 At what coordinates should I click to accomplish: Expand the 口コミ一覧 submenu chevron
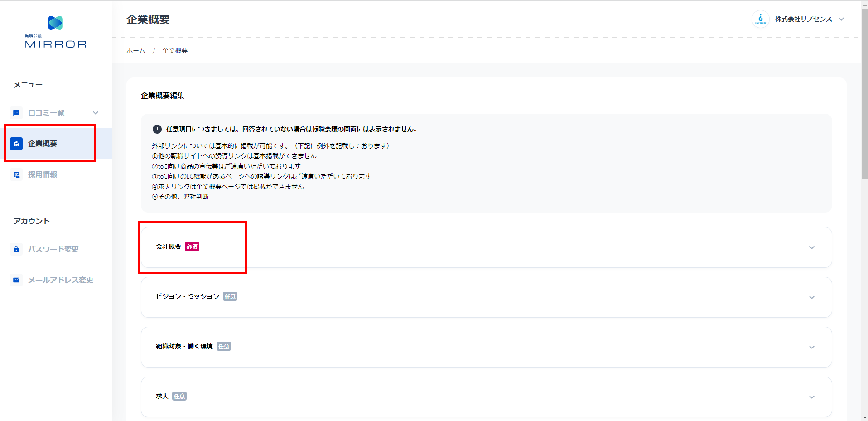tap(96, 113)
